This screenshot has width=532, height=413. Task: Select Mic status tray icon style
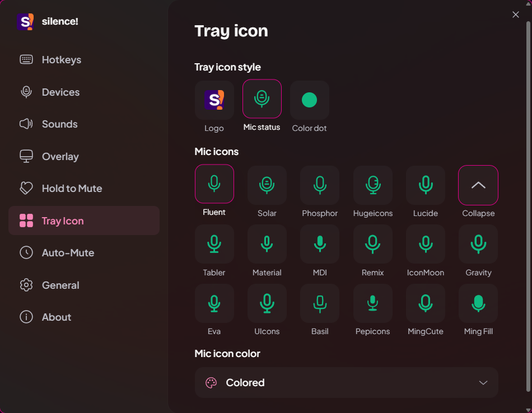262,99
